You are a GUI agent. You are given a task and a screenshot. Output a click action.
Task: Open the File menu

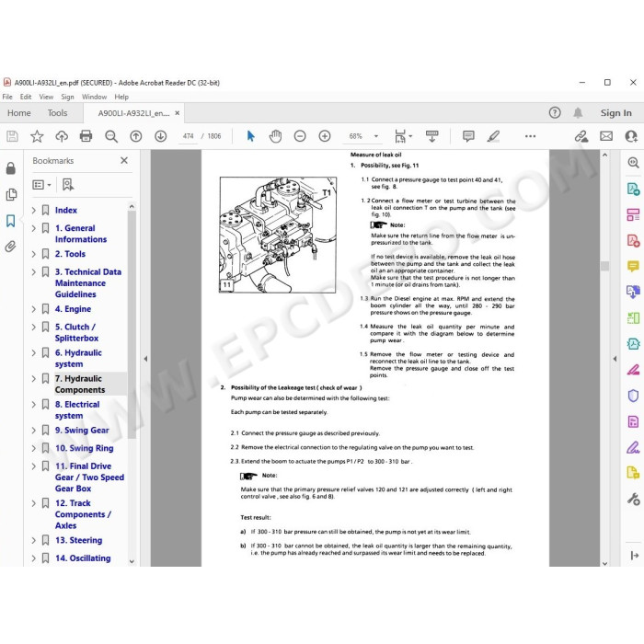[7, 97]
